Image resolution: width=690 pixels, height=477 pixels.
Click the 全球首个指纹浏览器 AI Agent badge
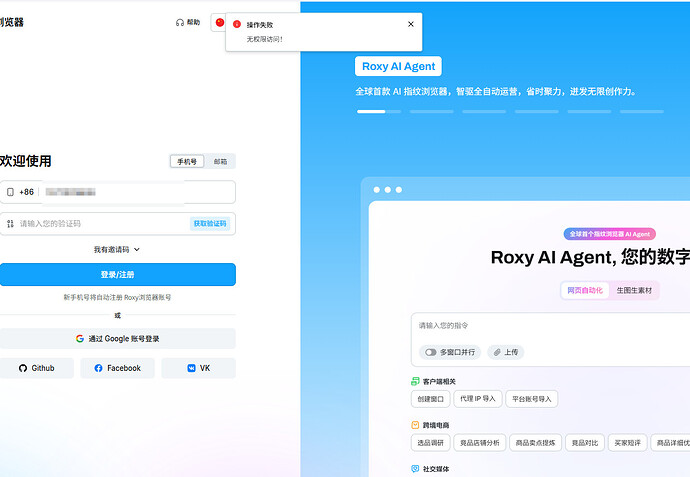[x=609, y=234]
